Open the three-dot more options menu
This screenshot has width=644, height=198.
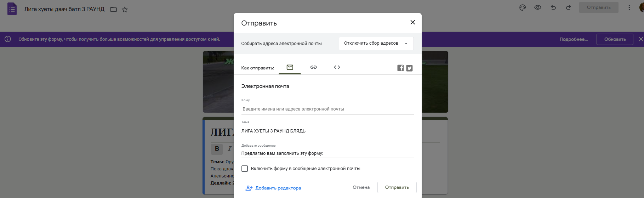(629, 7)
